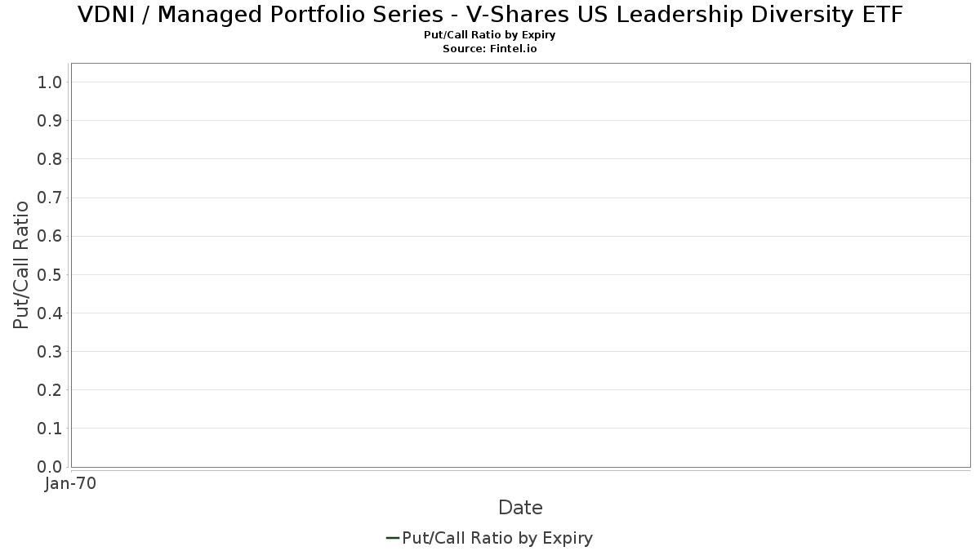Click the 0.9 y-axis tick label
Image resolution: width=980 pixels, height=551 pixels.
click(x=50, y=120)
